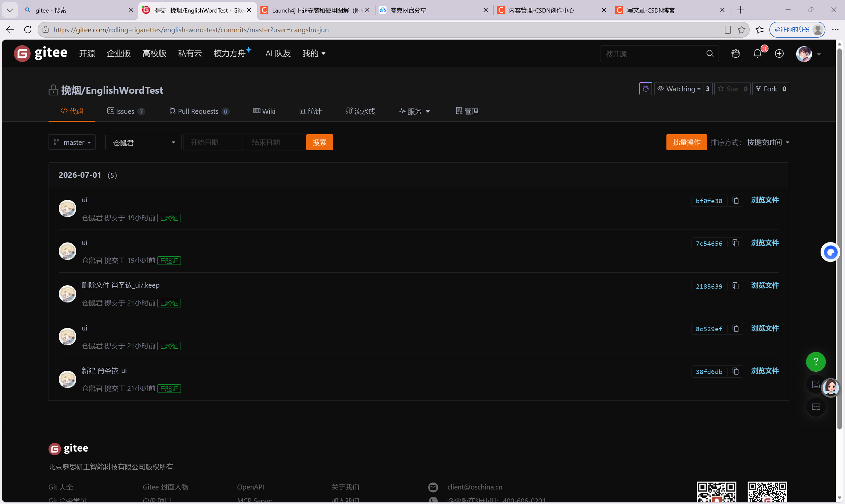The height and width of the screenshot is (504, 845).
Task: Open browser favorites list icon
Action: click(760, 30)
